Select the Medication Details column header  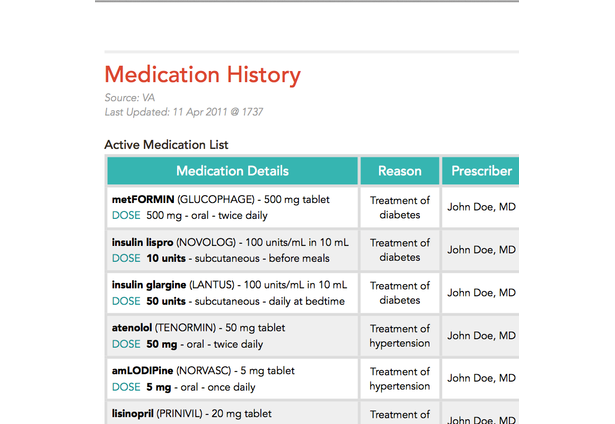[232, 171]
